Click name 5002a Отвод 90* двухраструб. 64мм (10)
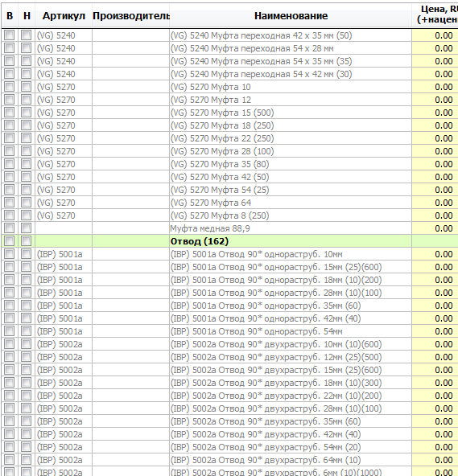Viewport: 458px width, 476px height. 266,460
